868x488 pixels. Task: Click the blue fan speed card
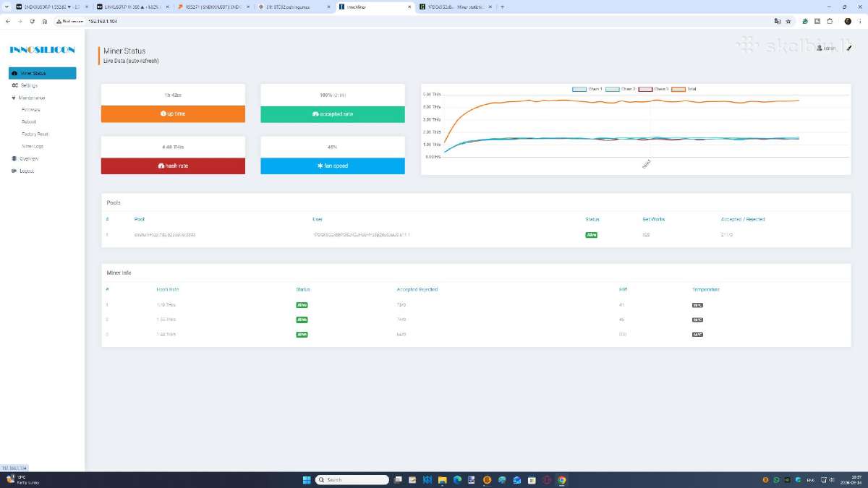(333, 166)
